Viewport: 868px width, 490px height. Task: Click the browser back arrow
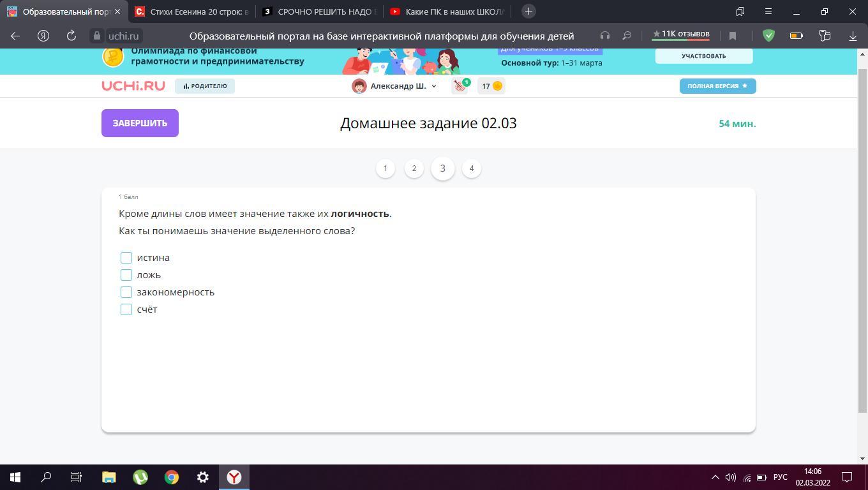click(x=15, y=36)
